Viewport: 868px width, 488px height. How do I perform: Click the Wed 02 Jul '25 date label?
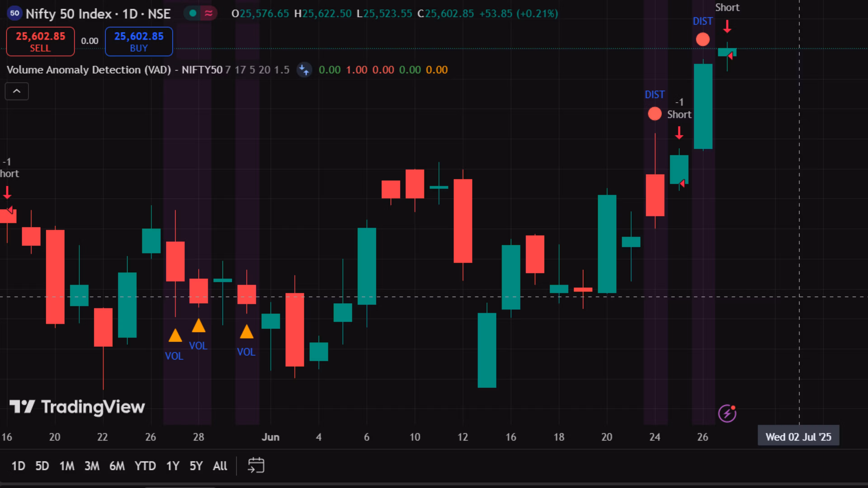pos(798,436)
